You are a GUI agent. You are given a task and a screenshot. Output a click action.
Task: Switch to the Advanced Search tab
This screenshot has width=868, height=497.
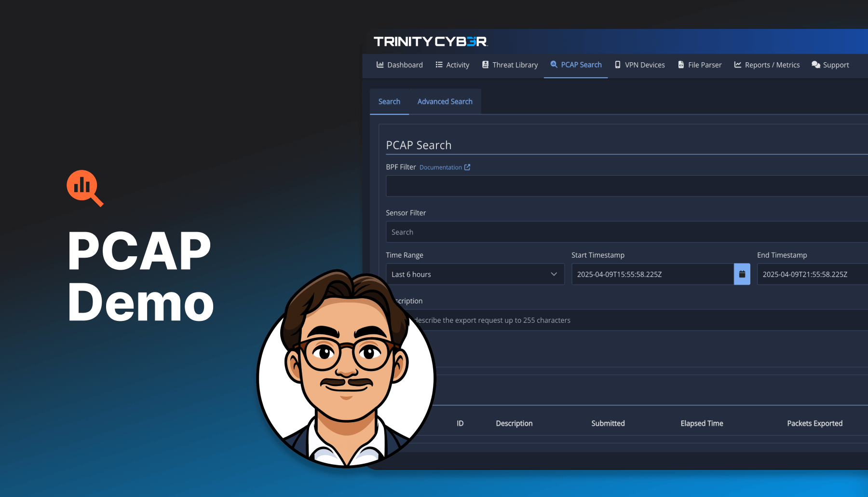(x=445, y=101)
